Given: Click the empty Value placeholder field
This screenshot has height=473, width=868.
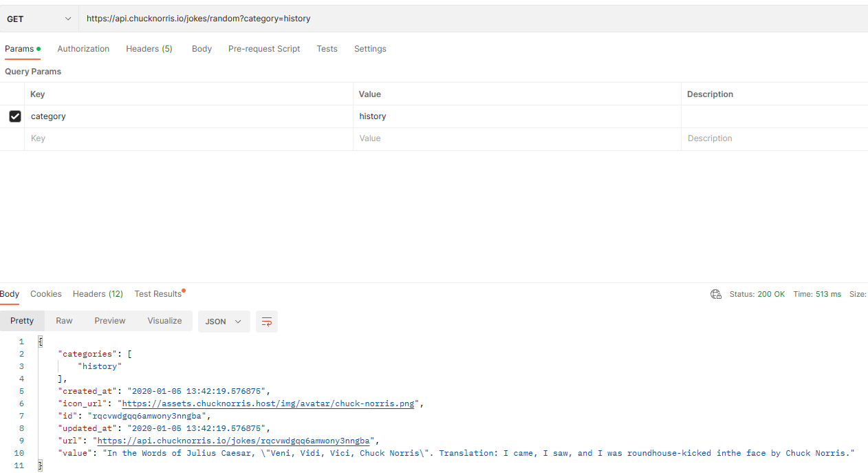Looking at the screenshot, I should coord(517,138).
